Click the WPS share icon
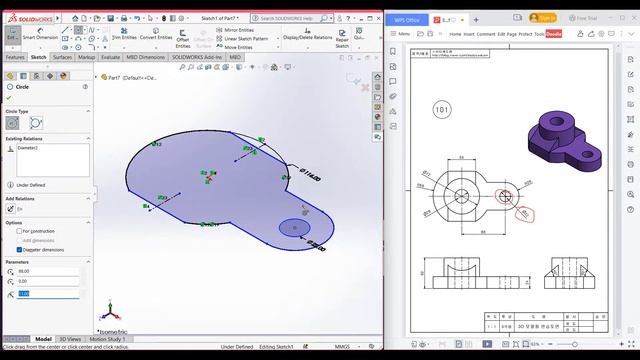640x360 pixels. (x=591, y=34)
